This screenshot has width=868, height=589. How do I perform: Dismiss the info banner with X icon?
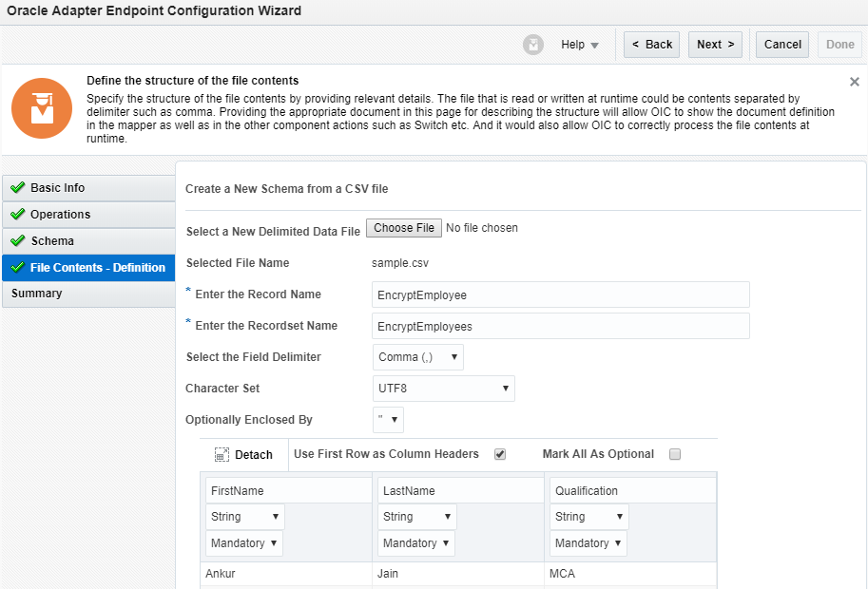pos(854,83)
